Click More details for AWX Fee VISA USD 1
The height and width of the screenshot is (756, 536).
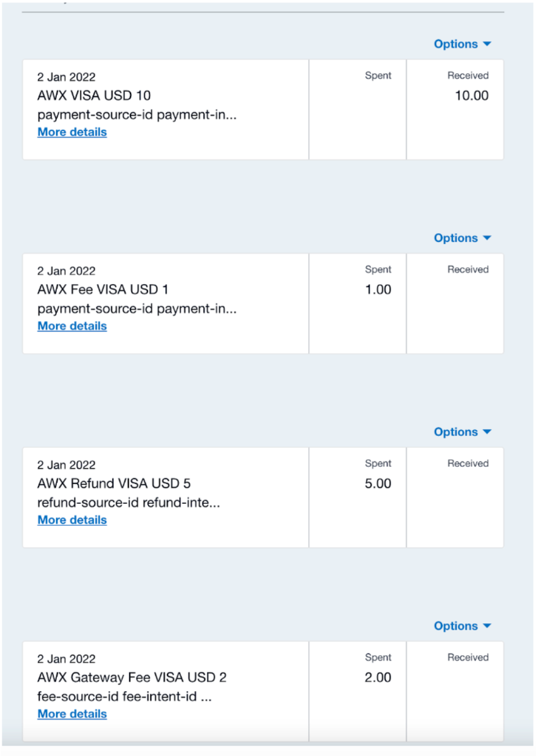(x=72, y=326)
